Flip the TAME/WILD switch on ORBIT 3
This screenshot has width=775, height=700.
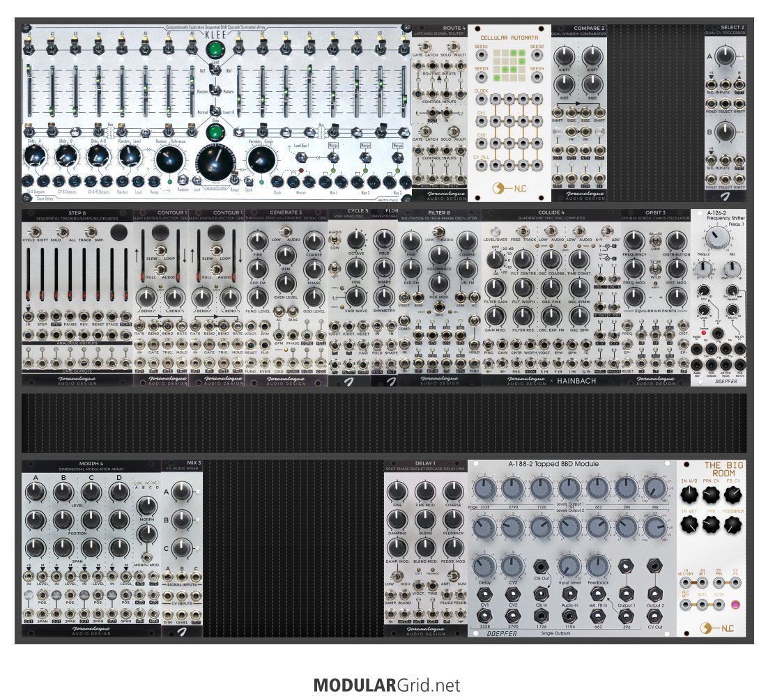[x=655, y=268]
